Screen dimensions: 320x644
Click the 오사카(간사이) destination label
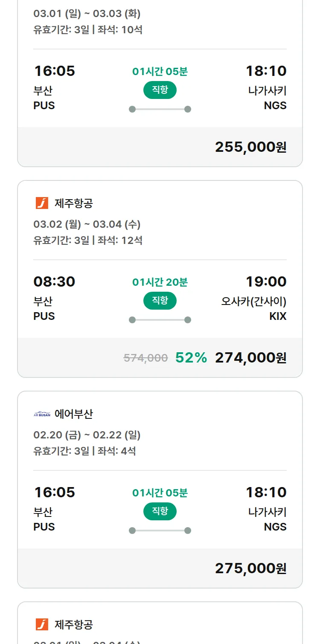pos(253,302)
